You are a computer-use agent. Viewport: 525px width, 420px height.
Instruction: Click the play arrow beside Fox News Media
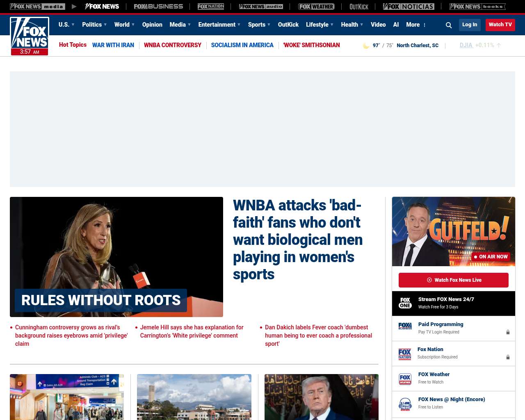[x=74, y=7]
